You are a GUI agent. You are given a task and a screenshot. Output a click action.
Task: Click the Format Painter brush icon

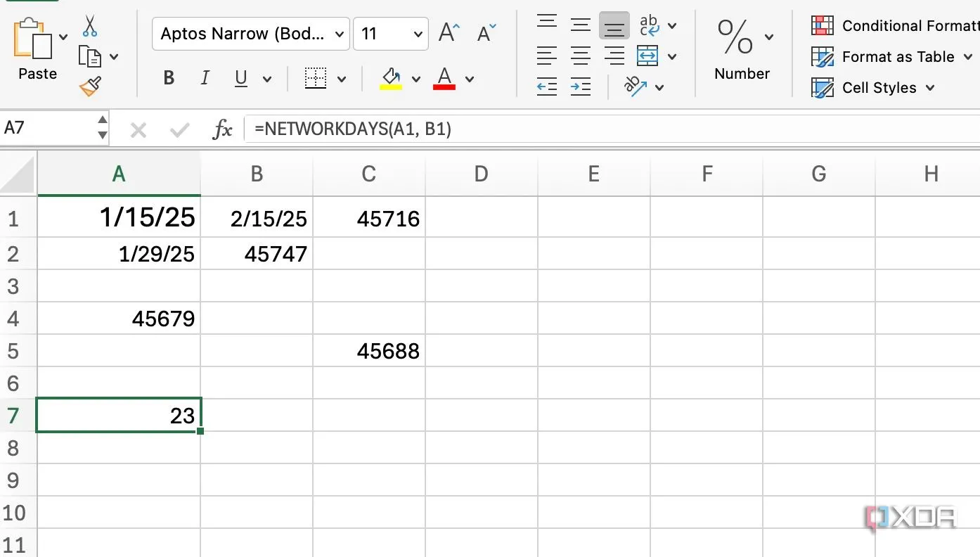pyautogui.click(x=90, y=87)
